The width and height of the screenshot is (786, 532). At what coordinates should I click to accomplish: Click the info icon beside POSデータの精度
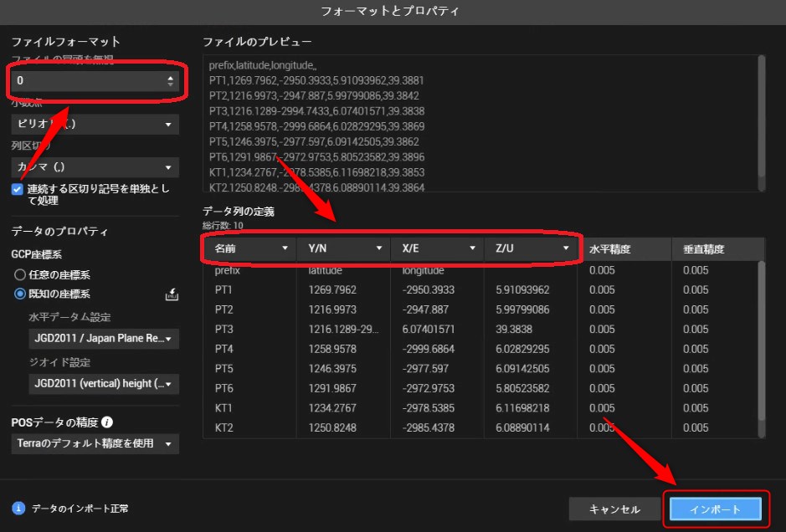click(107, 423)
